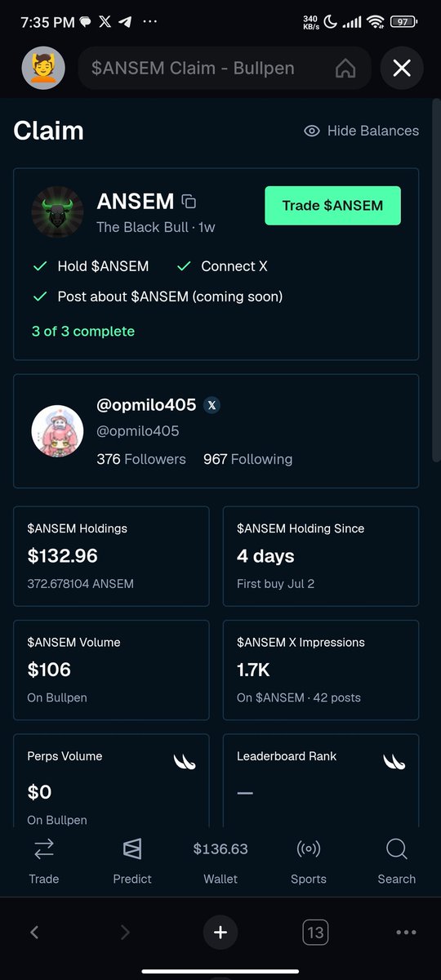Open the Search tab icon

[397, 850]
